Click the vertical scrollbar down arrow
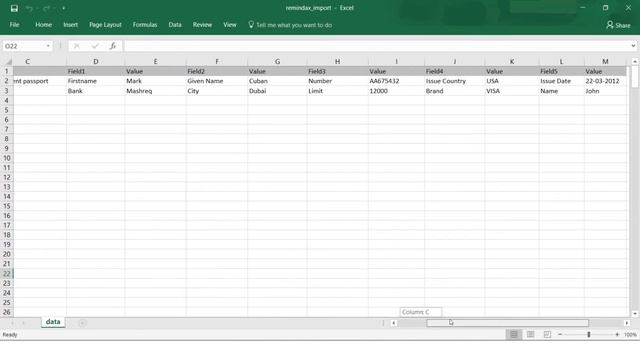640x360 pixels. click(x=635, y=313)
